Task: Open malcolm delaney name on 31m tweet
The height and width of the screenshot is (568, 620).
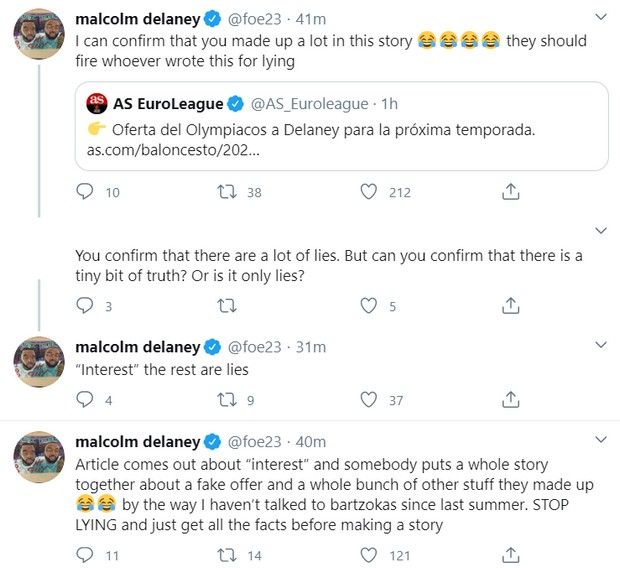Action: tap(138, 347)
